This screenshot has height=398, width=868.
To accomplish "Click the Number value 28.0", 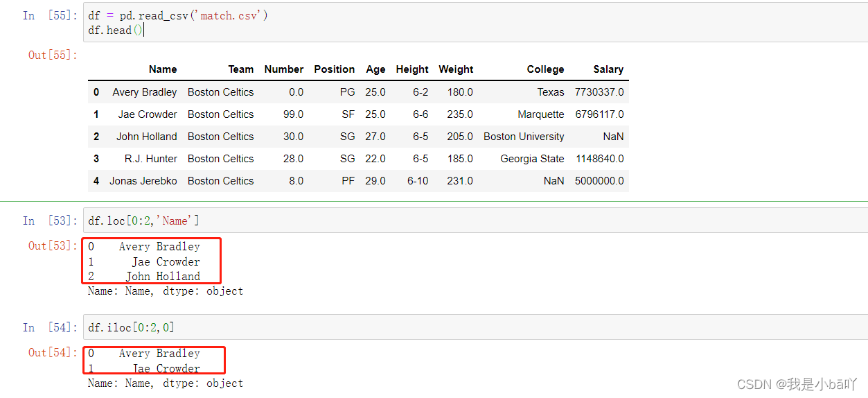I will (293, 159).
